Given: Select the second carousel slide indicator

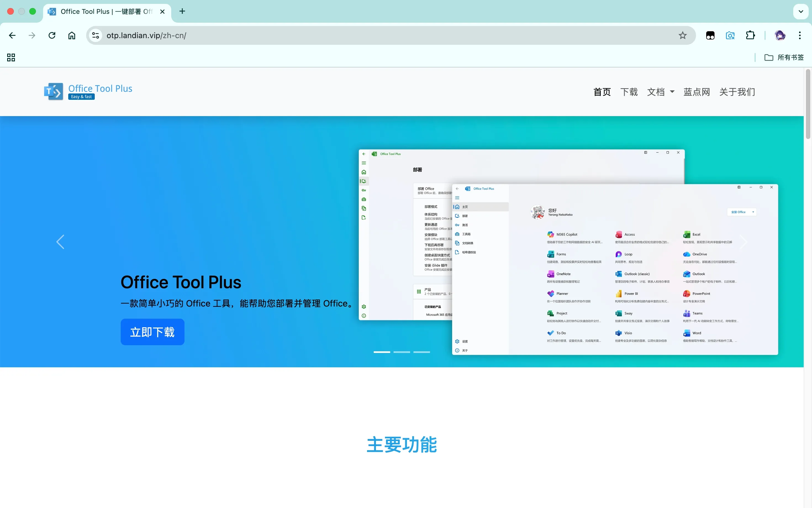Looking at the screenshot, I should [x=402, y=352].
